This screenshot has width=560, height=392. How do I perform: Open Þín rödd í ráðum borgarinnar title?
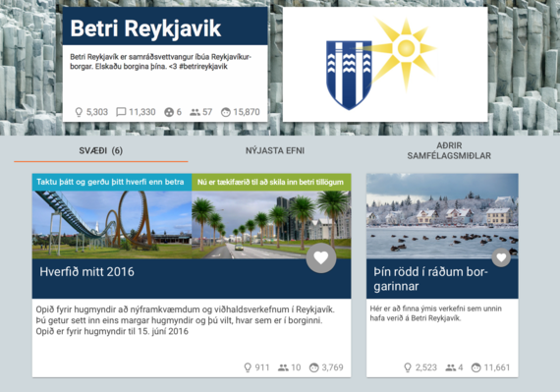(x=430, y=279)
